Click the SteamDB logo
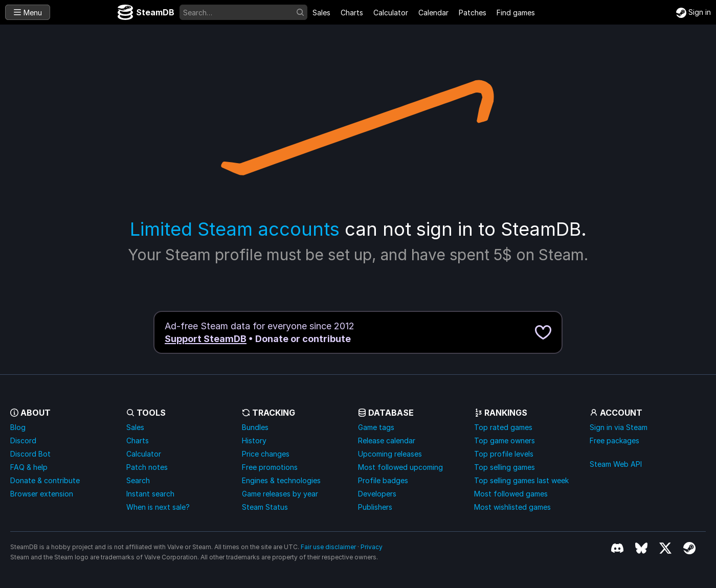The width and height of the screenshot is (716, 588). coord(146,12)
